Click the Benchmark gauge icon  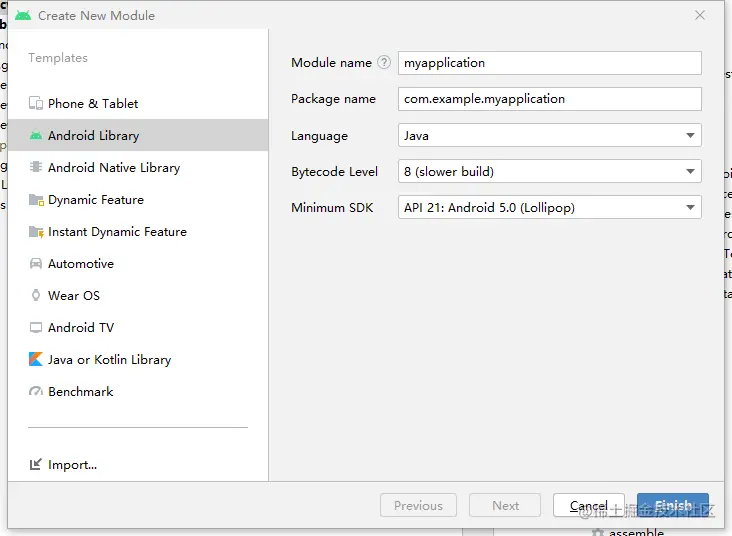(36, 392)
